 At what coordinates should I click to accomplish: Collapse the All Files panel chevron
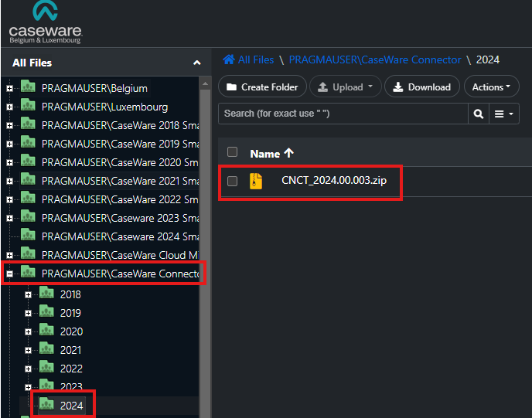[x=196, y=63]
